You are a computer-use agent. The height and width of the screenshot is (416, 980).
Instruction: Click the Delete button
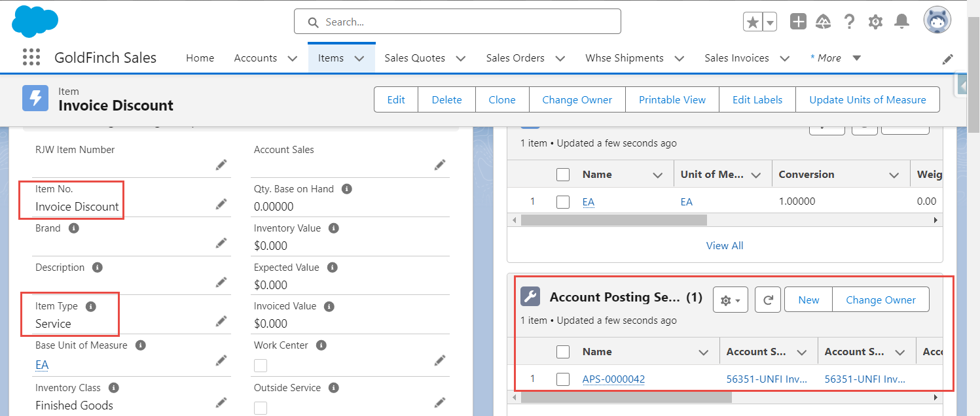tap(447, 99)
